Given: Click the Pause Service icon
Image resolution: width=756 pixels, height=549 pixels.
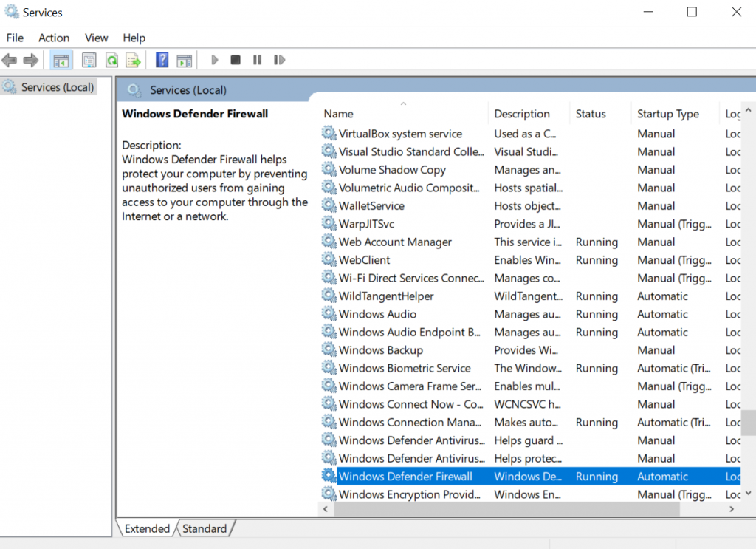Looking at the screenshot, I should (257, 60).
